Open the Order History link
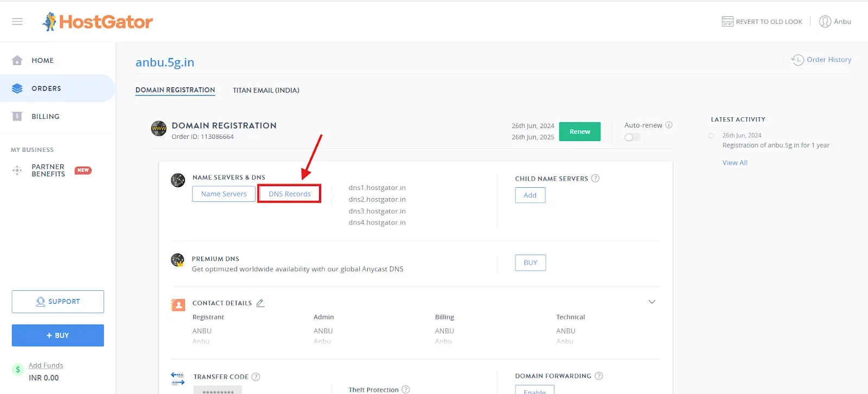This screenshot has width=868, height=394. point(829,60)
